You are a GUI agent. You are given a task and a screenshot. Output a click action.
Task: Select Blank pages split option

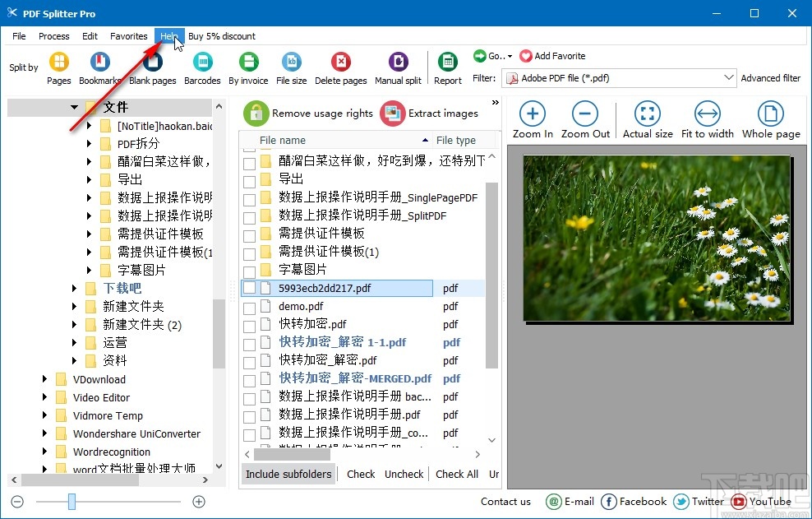point(152,63)
